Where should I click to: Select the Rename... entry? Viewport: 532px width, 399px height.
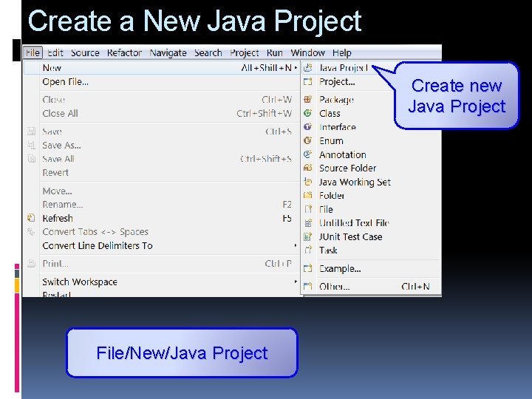tap(162, 205)
